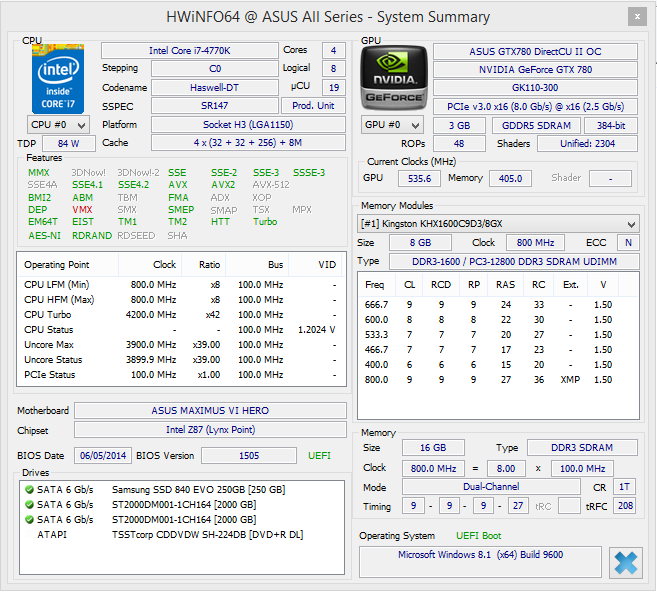Click the AES-NI feature label
The width and height of the screenshot is (657, 594).
[44, 235]
